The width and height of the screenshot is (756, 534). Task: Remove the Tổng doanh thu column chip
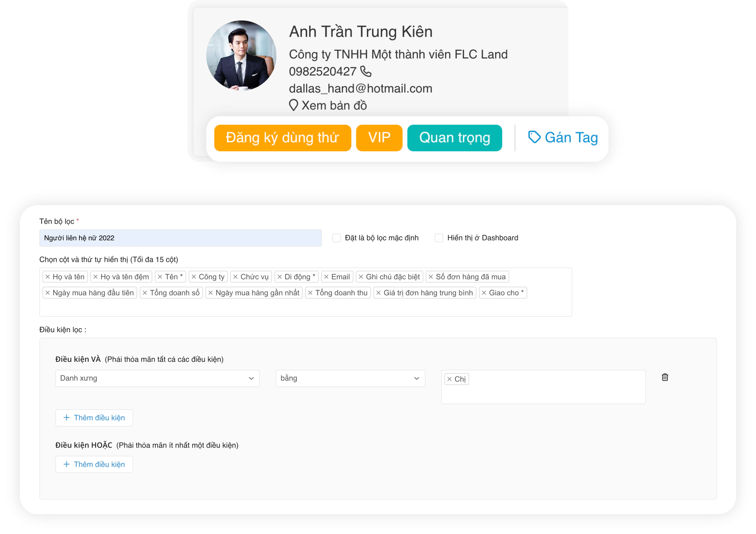click(310, 293)
